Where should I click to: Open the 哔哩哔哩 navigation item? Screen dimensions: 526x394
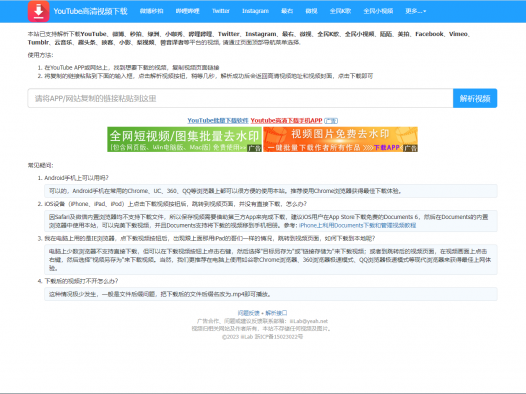pos(188,11)
